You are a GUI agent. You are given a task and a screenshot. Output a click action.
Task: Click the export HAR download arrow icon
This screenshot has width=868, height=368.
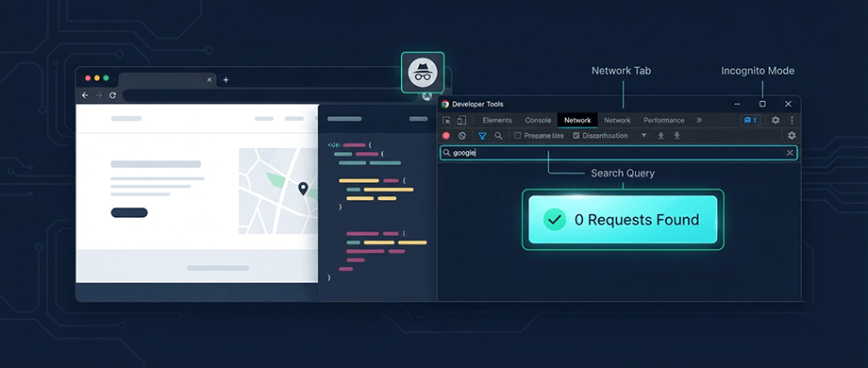(x=676, y=136)
